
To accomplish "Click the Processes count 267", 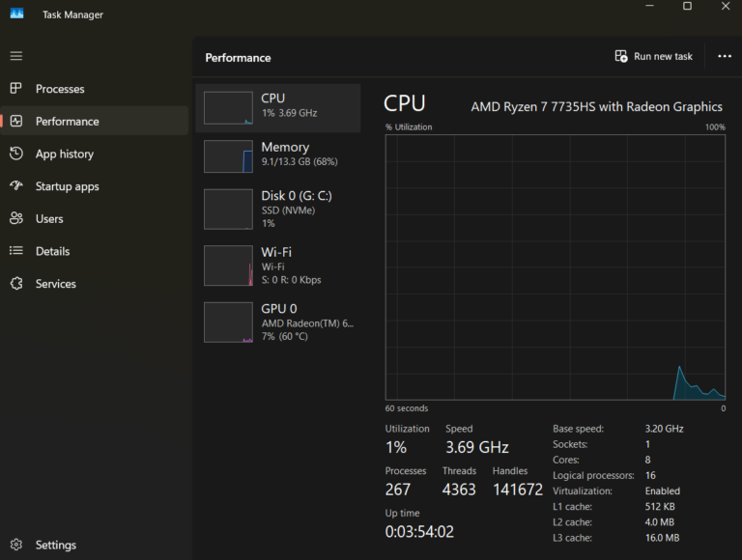I will click(x=397, y=490).
